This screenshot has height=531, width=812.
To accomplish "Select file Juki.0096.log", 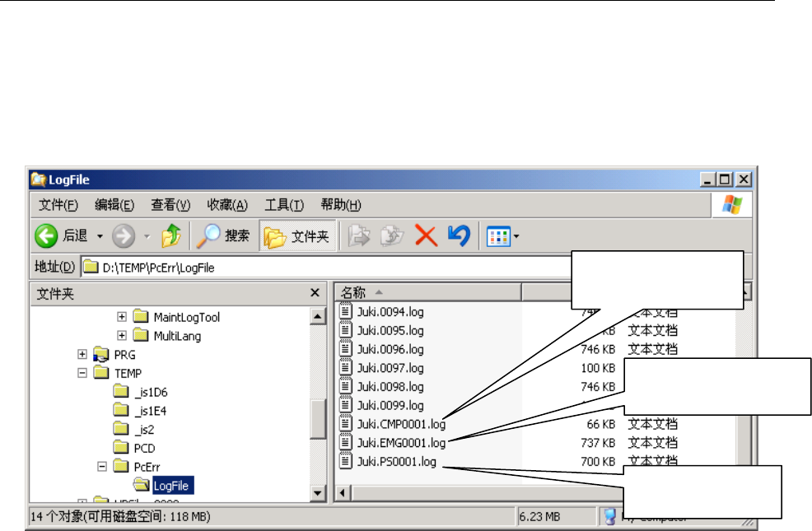I will [390, 349].
